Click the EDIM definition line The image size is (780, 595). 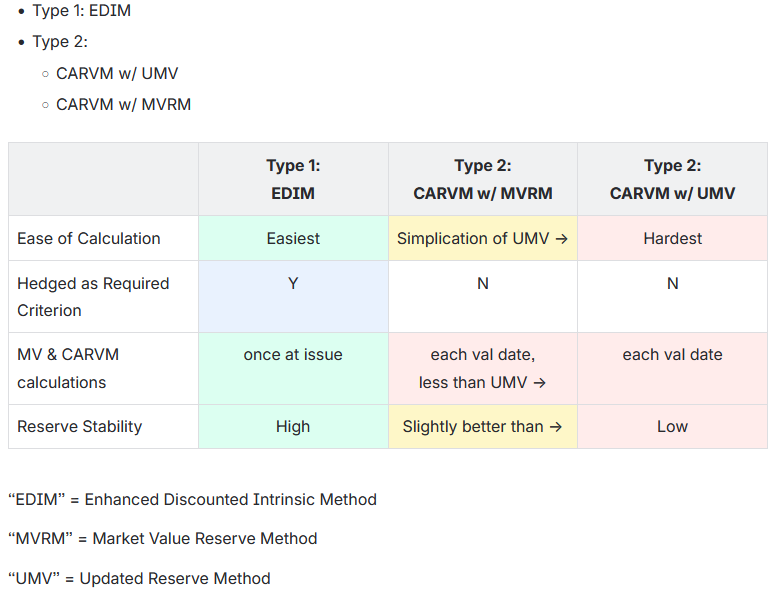coord(193,499)
